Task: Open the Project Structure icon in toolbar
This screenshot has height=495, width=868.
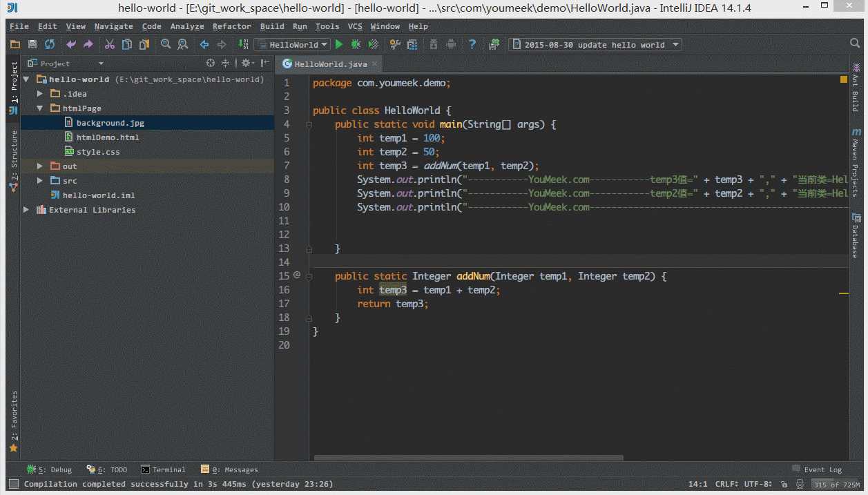Action: pos(412,45)
